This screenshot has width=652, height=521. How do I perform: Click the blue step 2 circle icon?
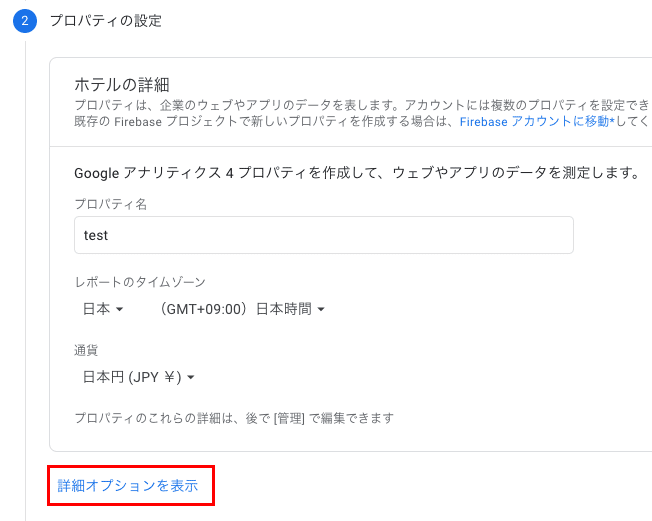coord(25,21)
